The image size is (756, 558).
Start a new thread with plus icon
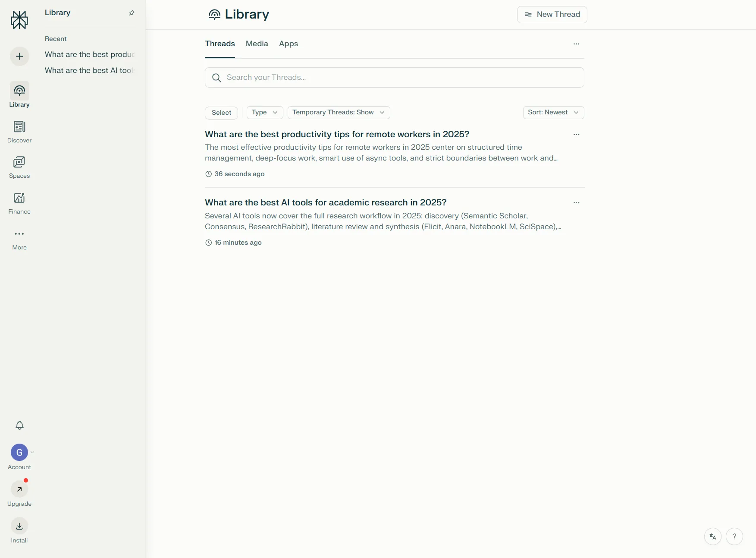(19, 57)
